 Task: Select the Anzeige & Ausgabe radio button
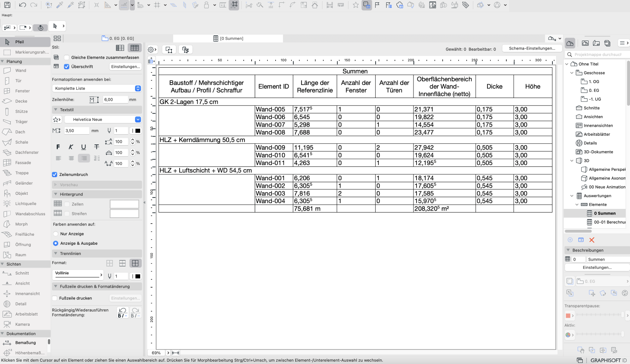click(56, 243)
